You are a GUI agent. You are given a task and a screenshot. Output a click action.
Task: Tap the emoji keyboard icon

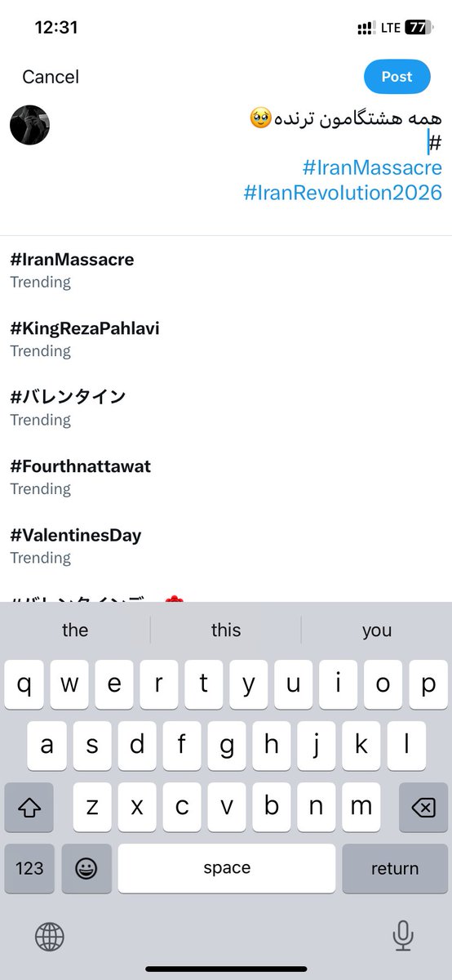85,868
